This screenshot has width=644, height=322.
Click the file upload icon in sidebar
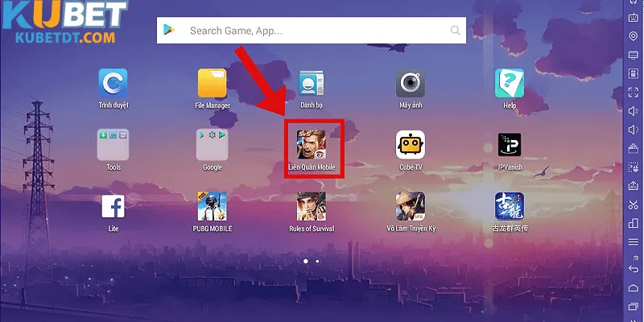click(633, 186)
